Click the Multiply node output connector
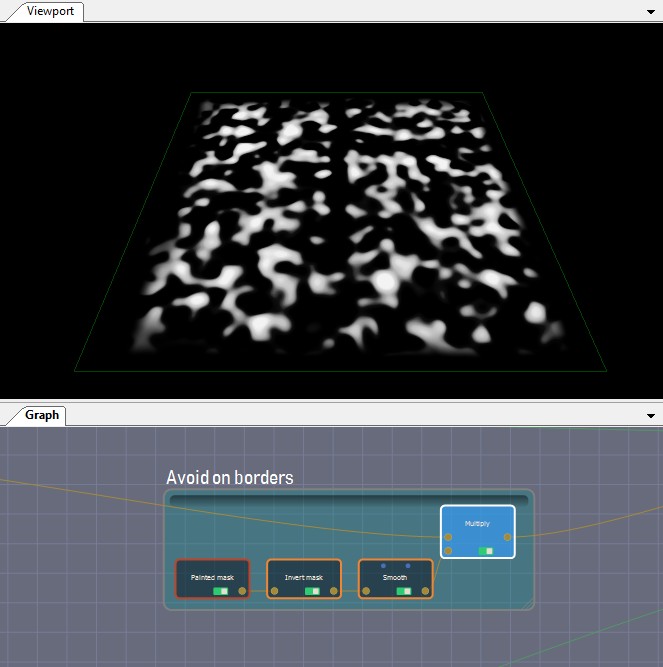Image resolution: width=663 pixels, height=667 pixels. (507, 537)
